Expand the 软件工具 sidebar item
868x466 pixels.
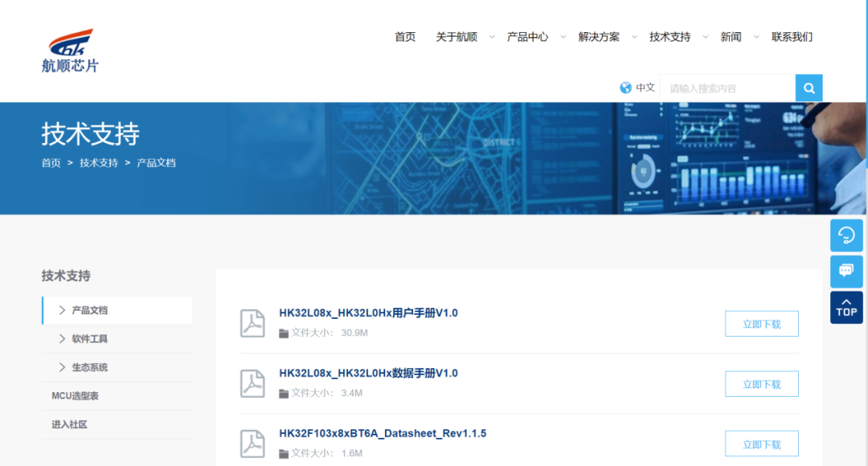(x=89, y=339)
